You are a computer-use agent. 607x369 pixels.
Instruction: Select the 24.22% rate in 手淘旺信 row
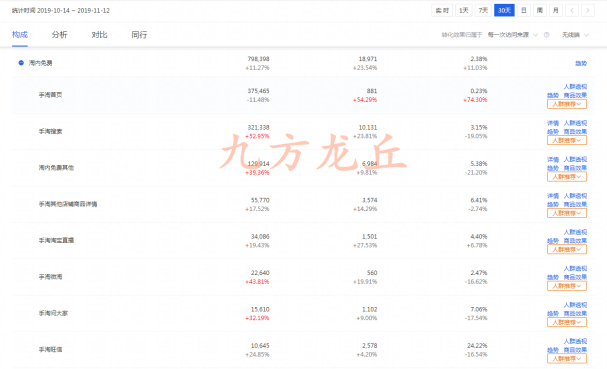[x=477, y=345]
